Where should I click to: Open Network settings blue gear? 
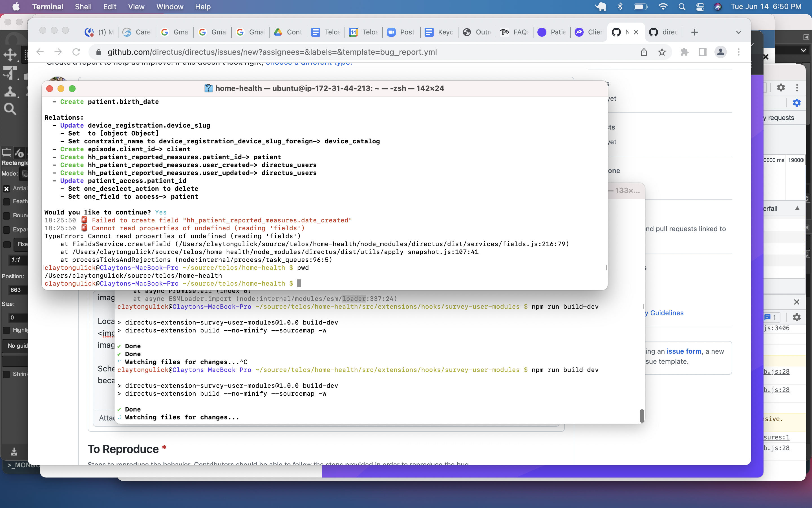[796, 103]
